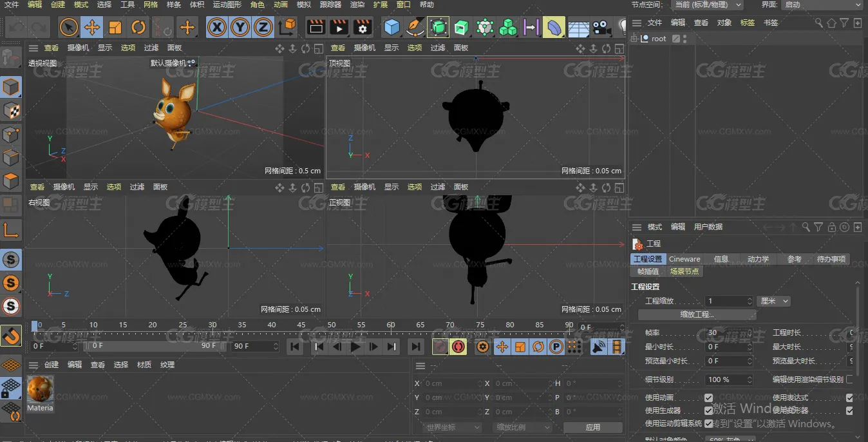Record active objects keyframe button
The height and width of the screenshot is (442, 868).
coord(440,347)
